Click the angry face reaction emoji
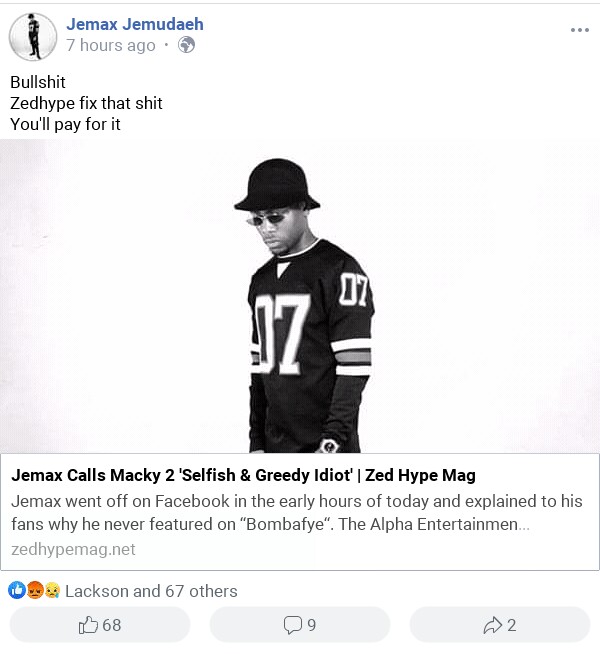This screenshot has height=654, width=600. click(x=35, y=590)
